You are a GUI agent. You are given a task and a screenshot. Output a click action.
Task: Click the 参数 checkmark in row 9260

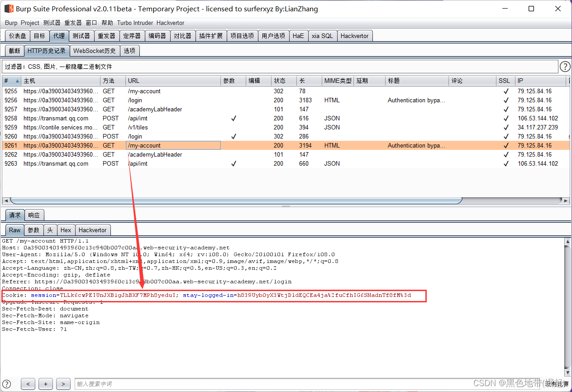point(234,136)
